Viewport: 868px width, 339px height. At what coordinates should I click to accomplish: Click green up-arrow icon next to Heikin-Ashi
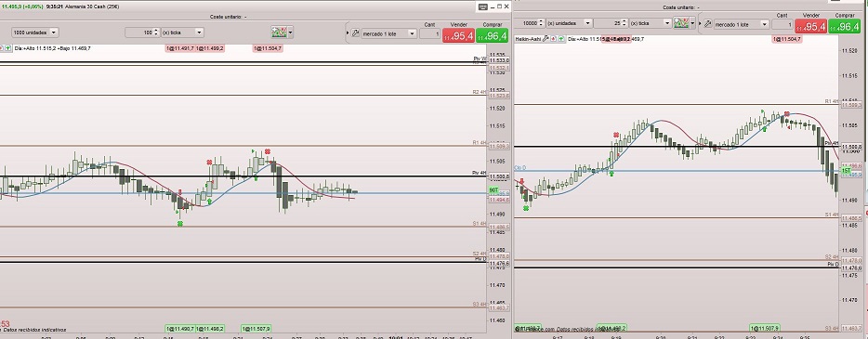tap(561, 39)
